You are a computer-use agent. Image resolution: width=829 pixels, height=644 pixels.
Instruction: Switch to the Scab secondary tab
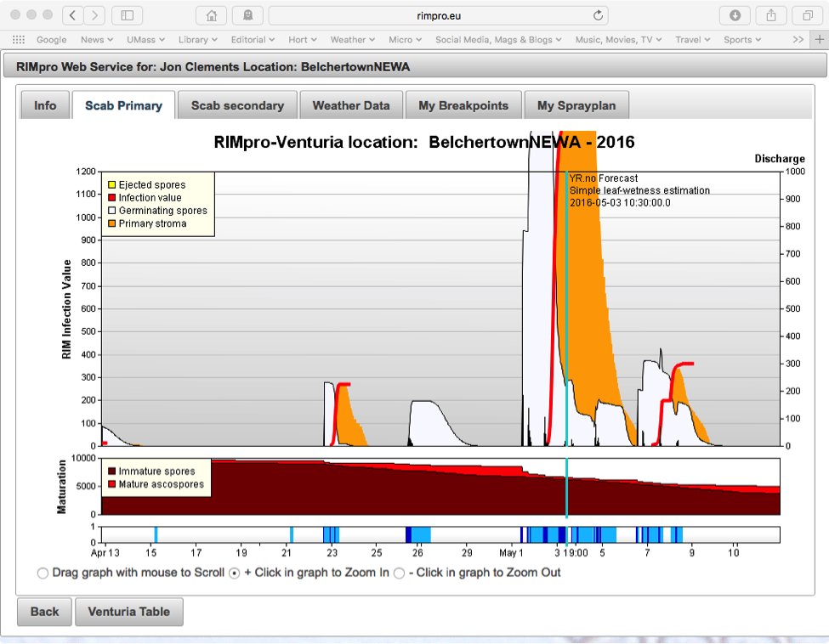237,105
